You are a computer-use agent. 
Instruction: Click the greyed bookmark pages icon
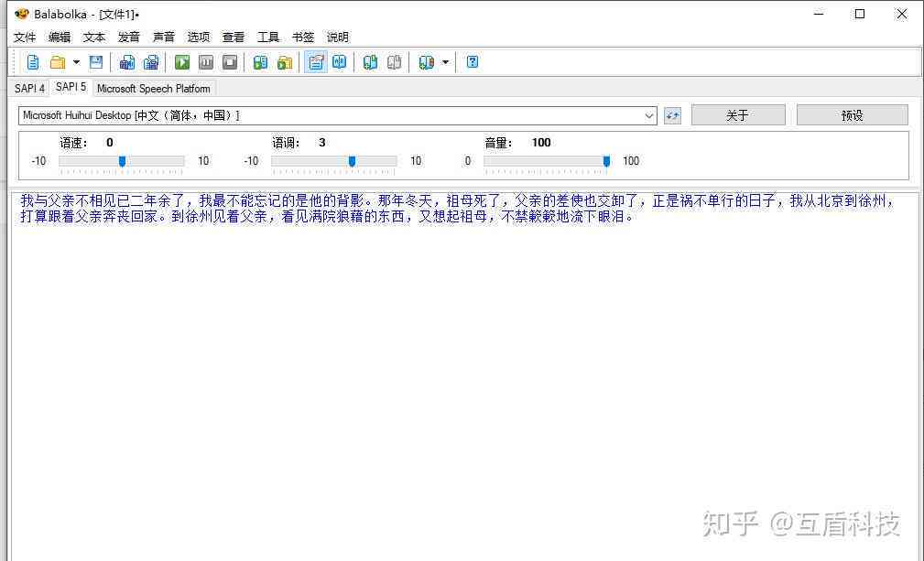click(x=394, y=62)
